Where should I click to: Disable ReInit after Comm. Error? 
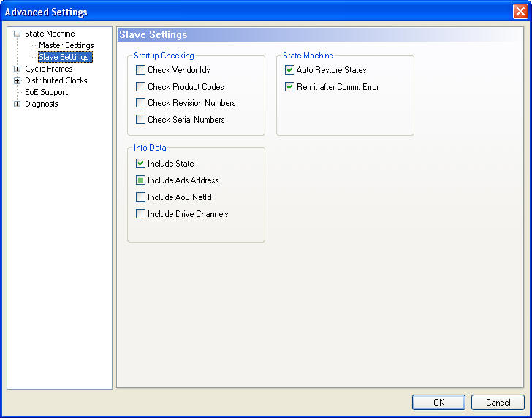click(x=290, y=87)
